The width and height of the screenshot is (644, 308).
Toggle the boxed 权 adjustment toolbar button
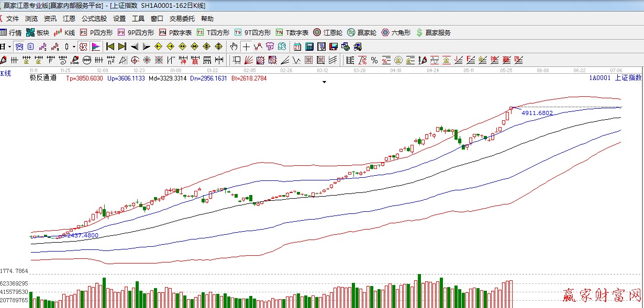[x=83, y=47]
